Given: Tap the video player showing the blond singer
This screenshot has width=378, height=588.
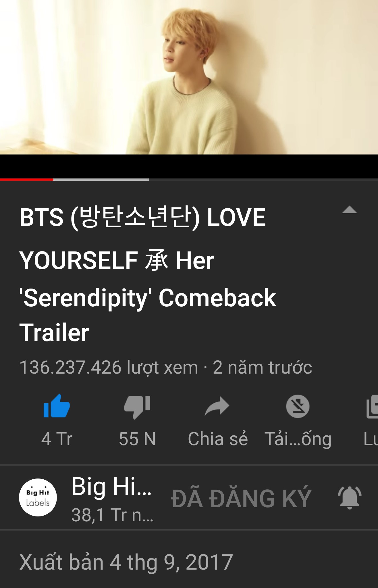Looking at the screenshot, I should pyautogui.click(x=189, y=77).
